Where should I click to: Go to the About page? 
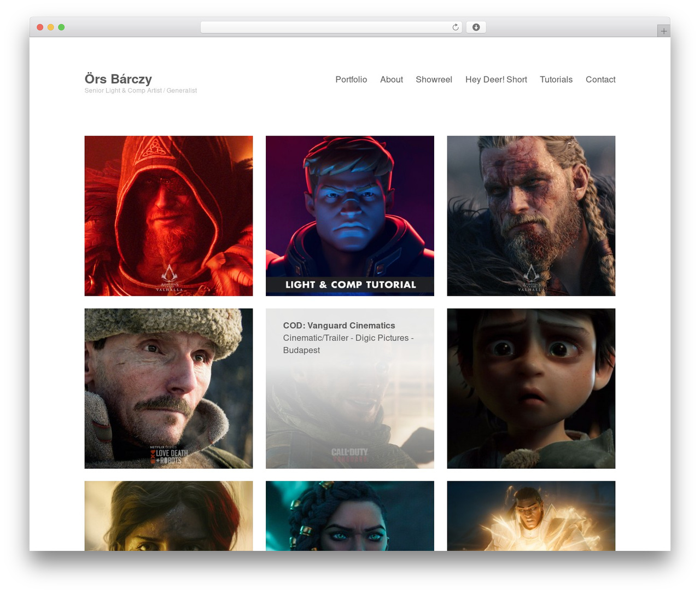392,79
